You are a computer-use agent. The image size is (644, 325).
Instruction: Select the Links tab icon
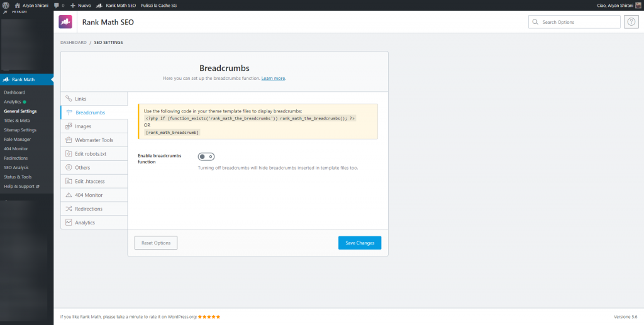69,99
